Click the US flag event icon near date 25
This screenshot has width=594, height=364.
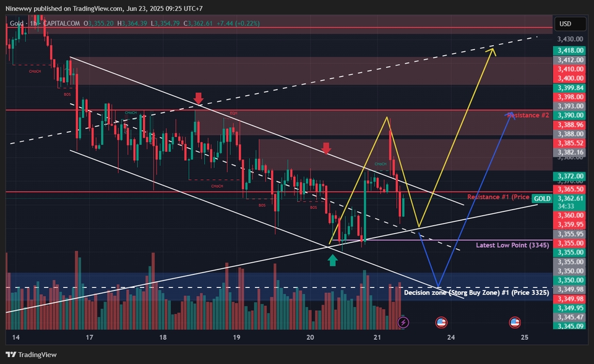click(514, 322)
